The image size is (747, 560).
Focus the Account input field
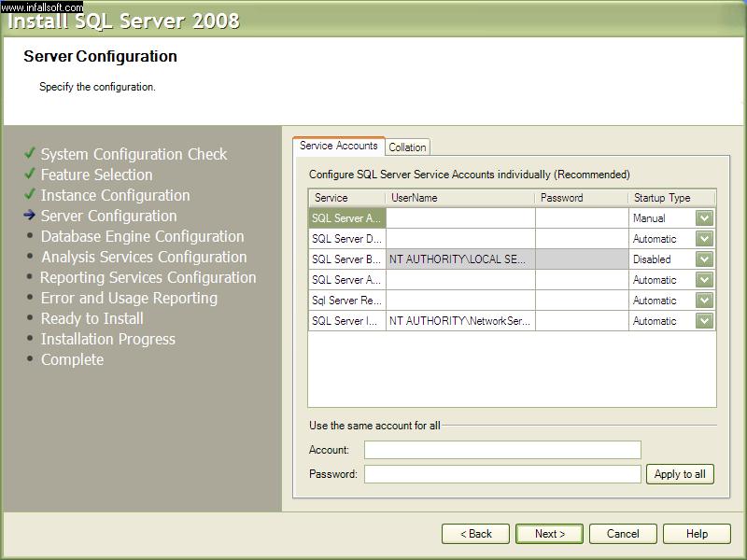tap(502, 450)
